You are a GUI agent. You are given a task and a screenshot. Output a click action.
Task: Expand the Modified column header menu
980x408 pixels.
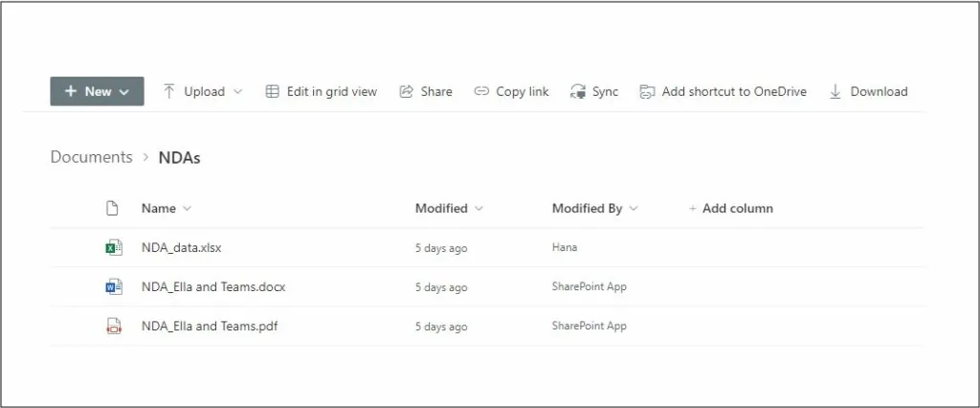(x=479, y=208)
